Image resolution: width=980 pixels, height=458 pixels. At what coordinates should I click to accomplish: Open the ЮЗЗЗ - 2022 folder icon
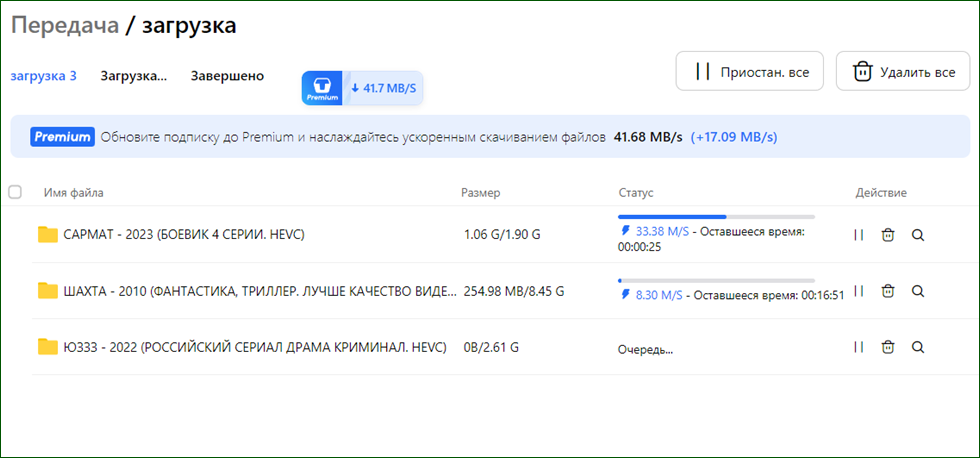tap(48, 347)
